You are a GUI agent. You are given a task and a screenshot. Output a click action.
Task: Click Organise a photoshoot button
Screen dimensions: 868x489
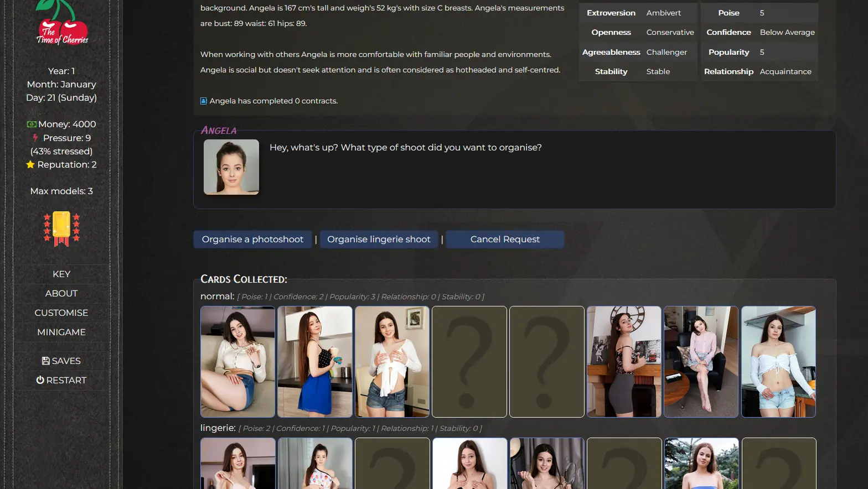coord(252,240)
